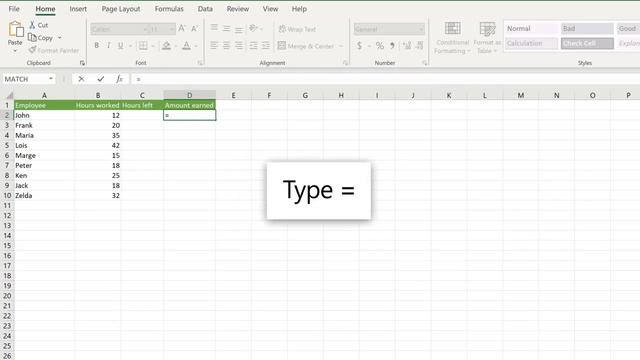Click Increase Indent icon
Screen dimensions: 640x360
pos(266,45)
